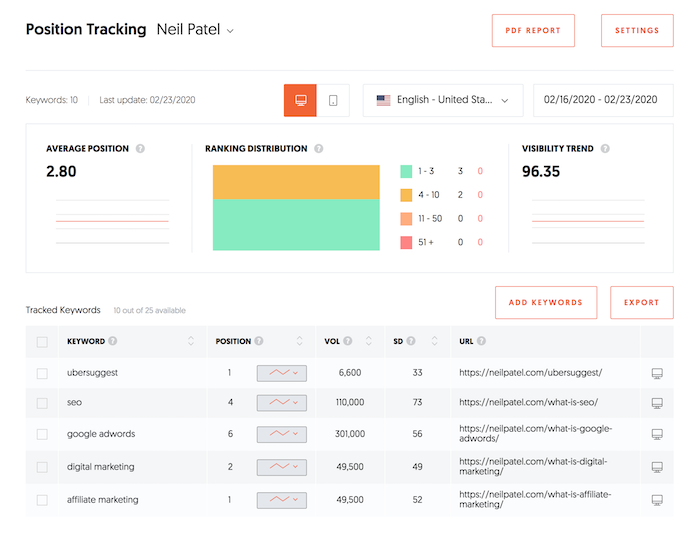Image resolution: width=700 pixels, height=543 pixels.
Task: Click desktop icon in affiliate marketing row
Action: point(657,500)
